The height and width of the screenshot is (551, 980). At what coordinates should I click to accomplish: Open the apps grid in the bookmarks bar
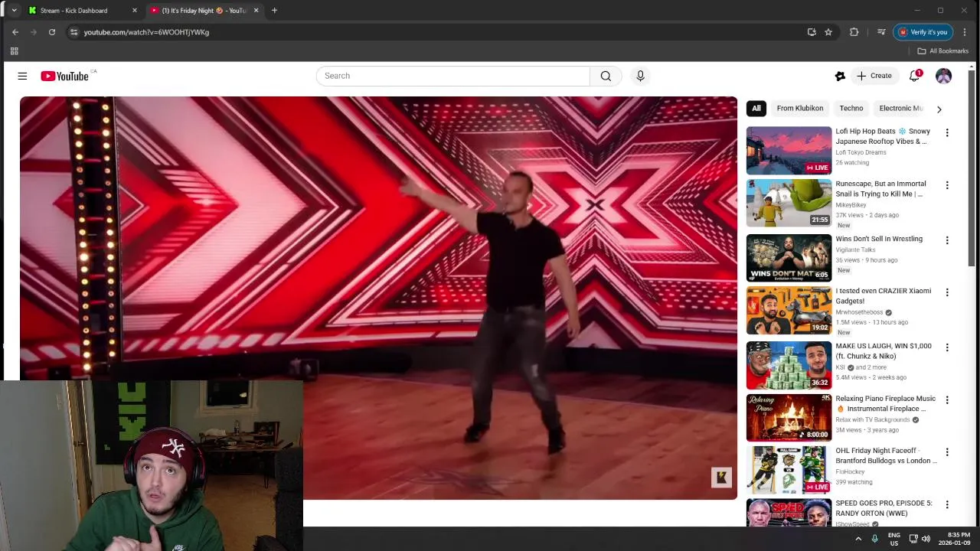coord(14,51)
